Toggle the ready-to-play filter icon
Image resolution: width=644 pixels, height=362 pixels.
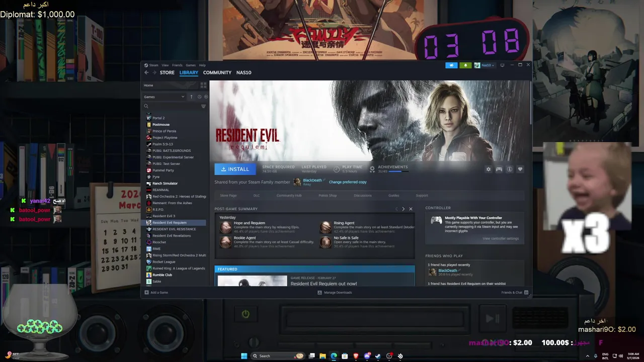tap(206, 97)
